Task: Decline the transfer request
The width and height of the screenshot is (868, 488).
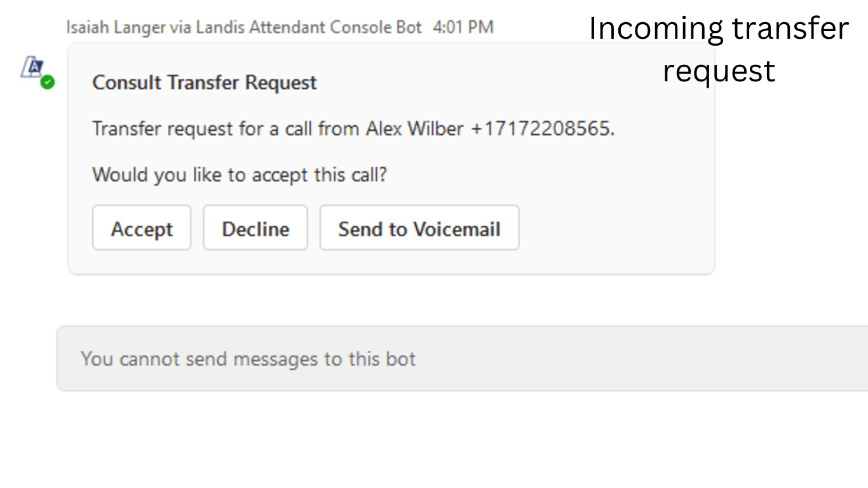Action: click(255, 228)
